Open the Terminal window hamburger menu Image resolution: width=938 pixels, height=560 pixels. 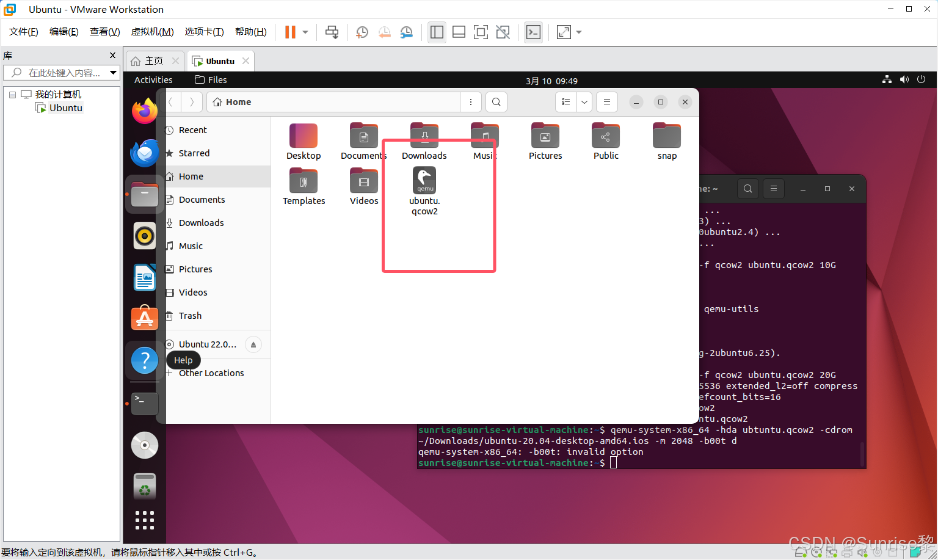774,189
